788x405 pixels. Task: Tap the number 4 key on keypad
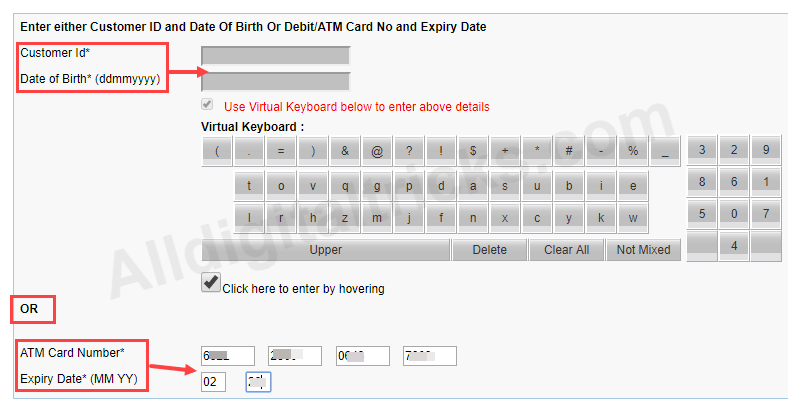tap(734, 246)
